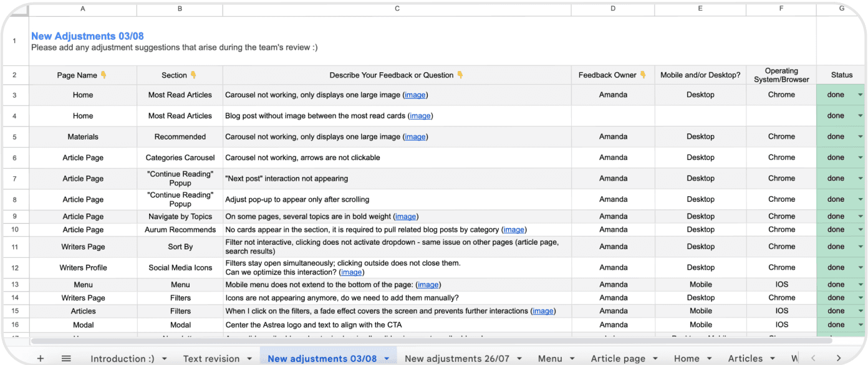Open the Status dropdown in row 8
The height and width of the screenshot is (365, 868).
[x=861, y=199]
